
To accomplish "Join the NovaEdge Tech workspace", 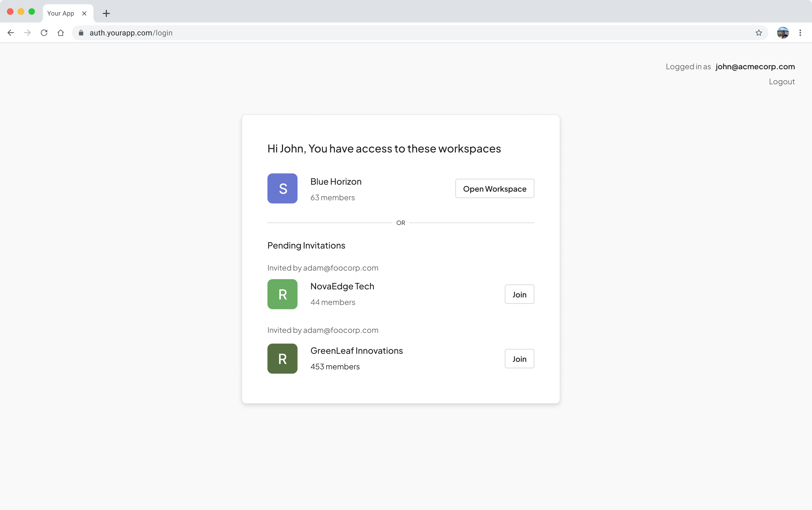I will [x=519, y=294].
